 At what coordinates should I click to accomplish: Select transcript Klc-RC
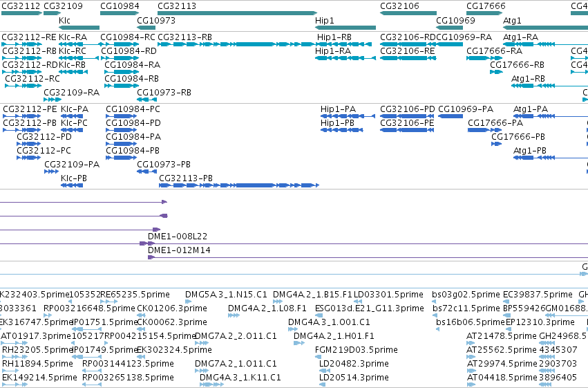(79, 58)
